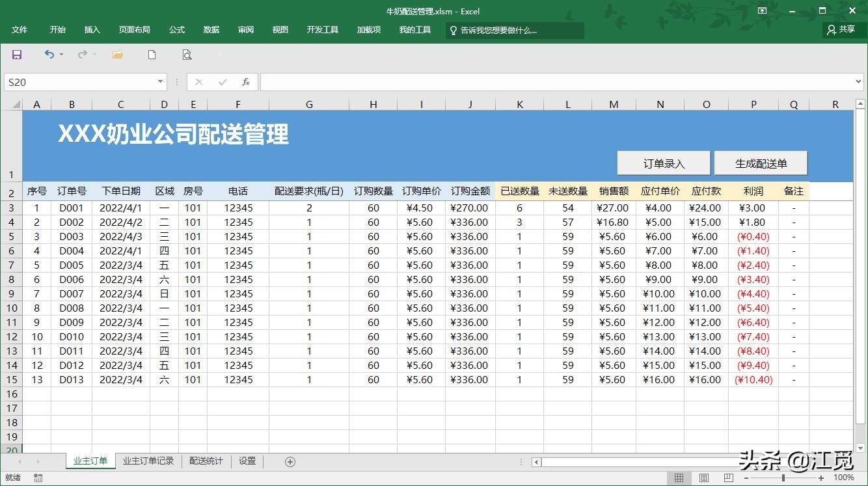Screen dimensions: 868x486
Task: Select column G header
Action: 309,104
